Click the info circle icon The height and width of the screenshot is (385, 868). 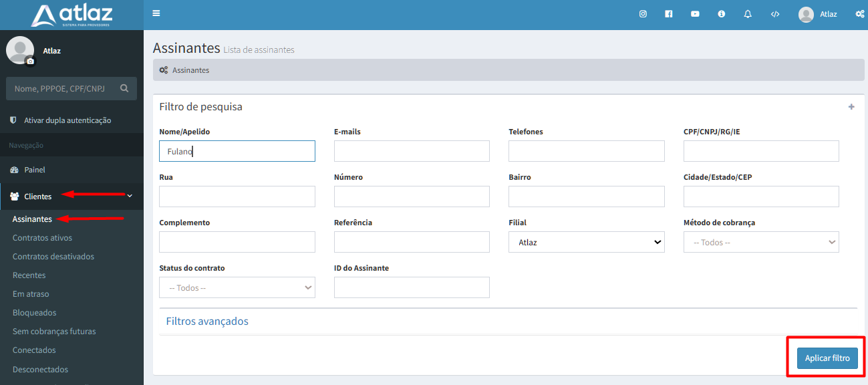[x=722, y=14]
